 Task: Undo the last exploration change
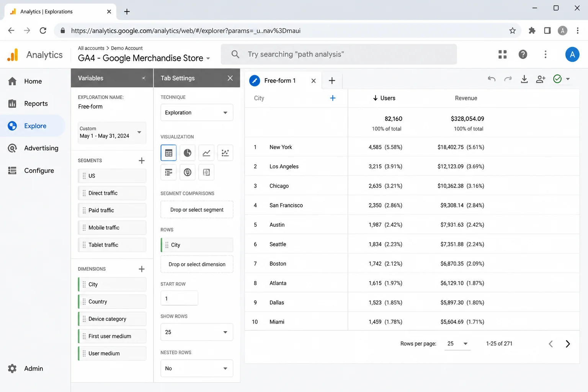492,79
